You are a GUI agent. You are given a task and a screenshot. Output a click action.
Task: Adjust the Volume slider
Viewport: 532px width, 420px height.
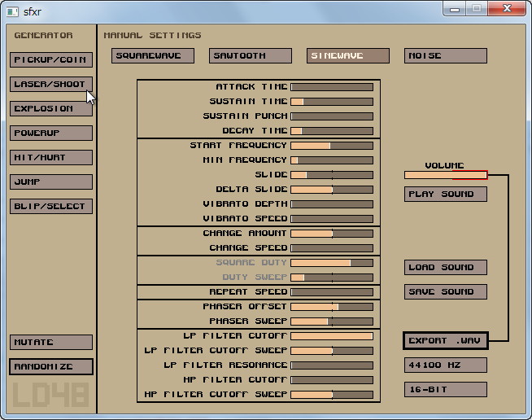tap(446, 175)
